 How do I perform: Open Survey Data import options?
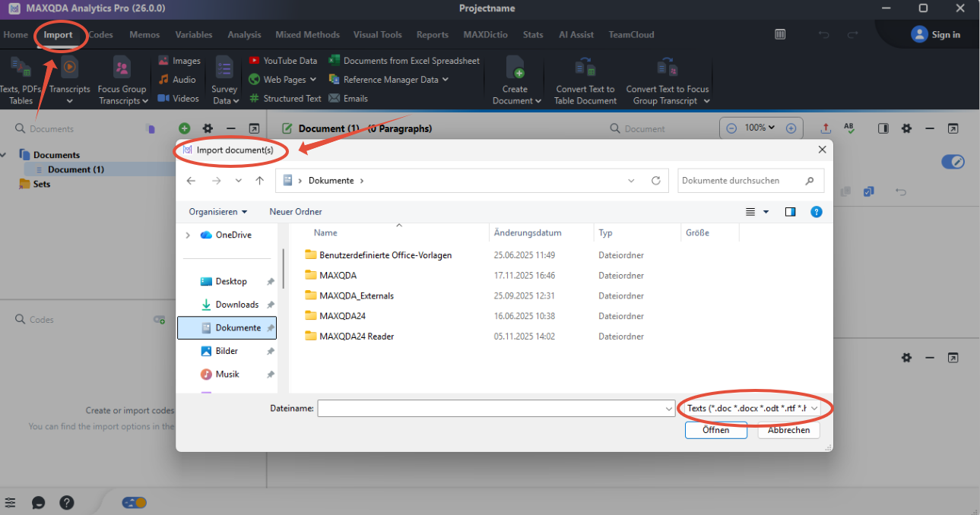tap(224, 81)
